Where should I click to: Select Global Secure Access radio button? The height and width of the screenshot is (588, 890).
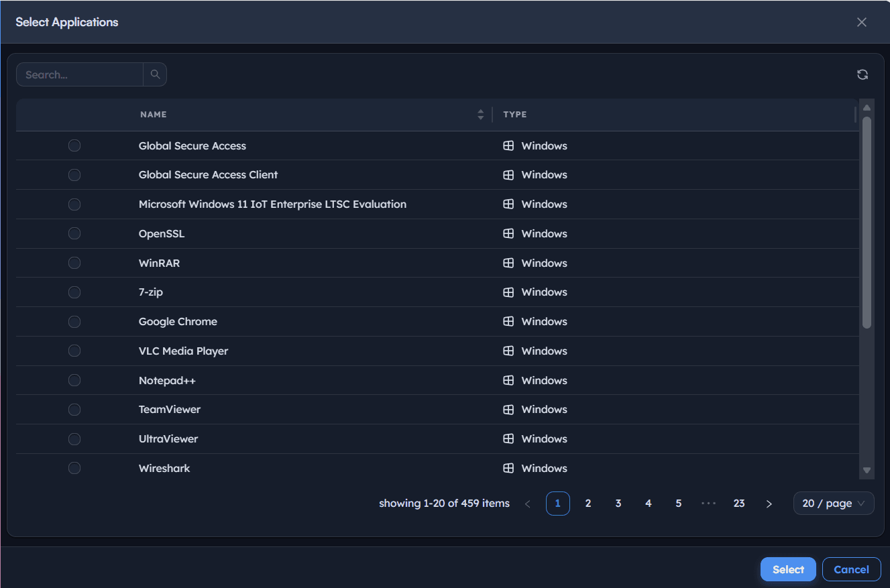(74, 145)
